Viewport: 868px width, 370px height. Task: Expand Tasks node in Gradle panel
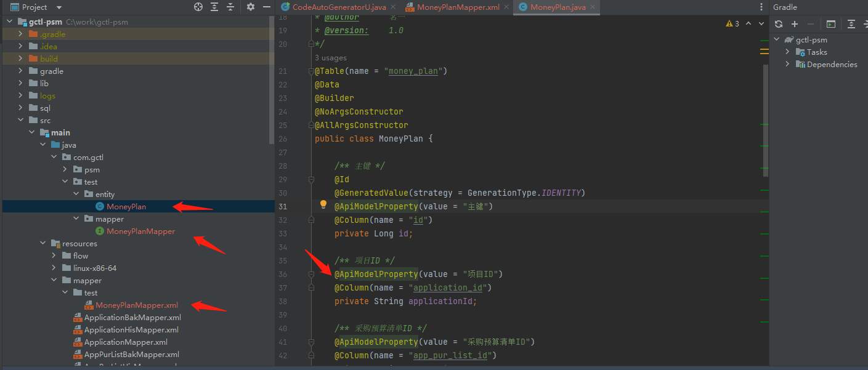coord(788,52)
